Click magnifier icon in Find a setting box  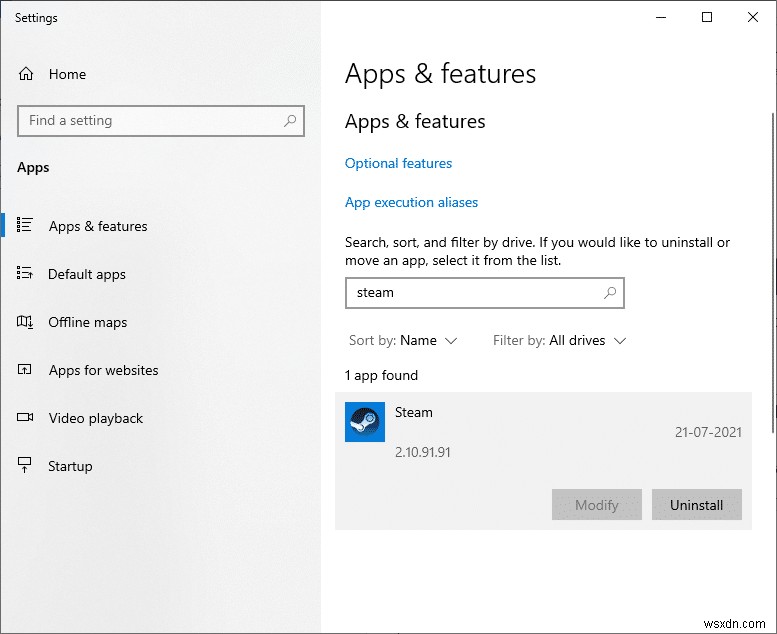click(290, 121)
